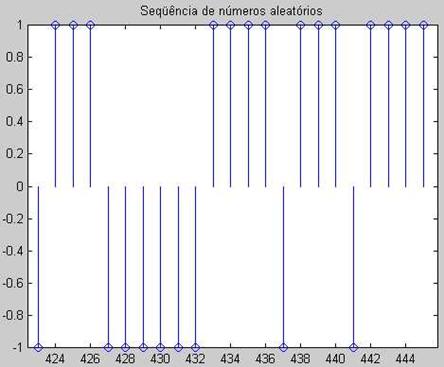Select the stem marker at x=424, value 1

[x=56, y=25]
